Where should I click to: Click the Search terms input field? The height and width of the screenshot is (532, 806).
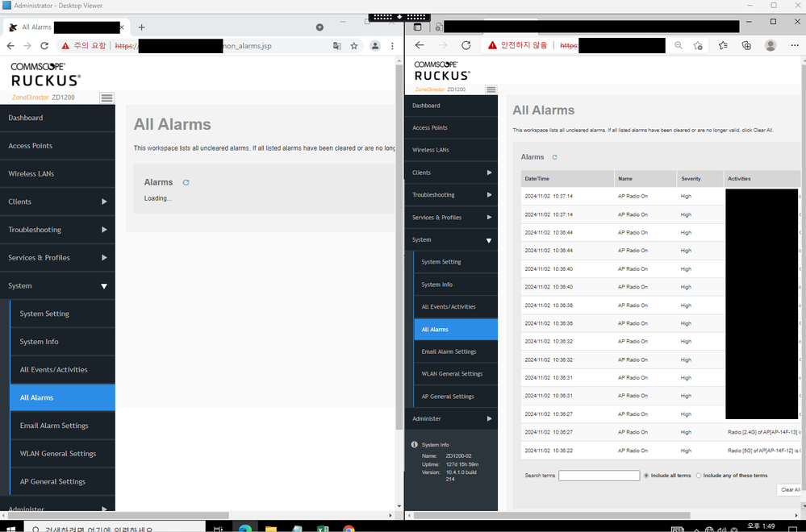(599, 476)
